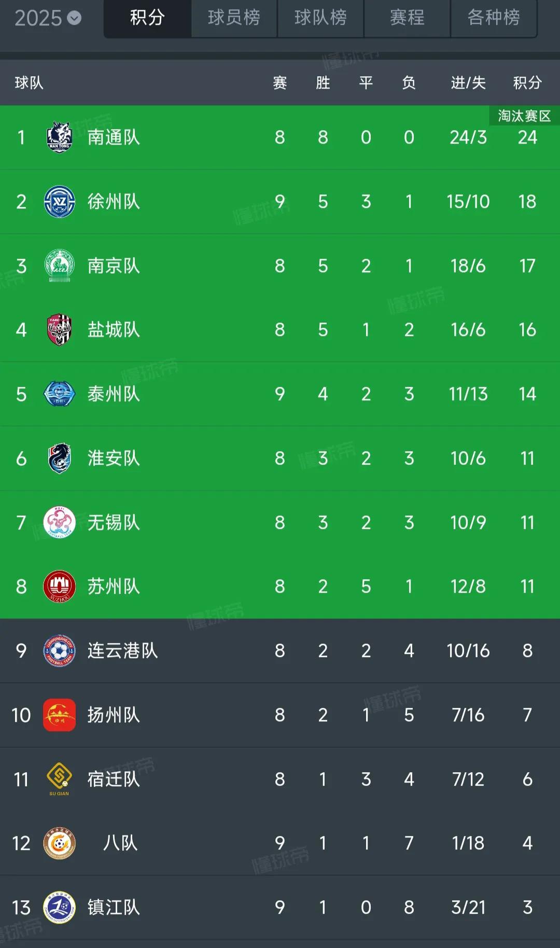Switch to the 球员榜 tab
The width and height of the screenshot is (560, 948).
click(234, 18)
